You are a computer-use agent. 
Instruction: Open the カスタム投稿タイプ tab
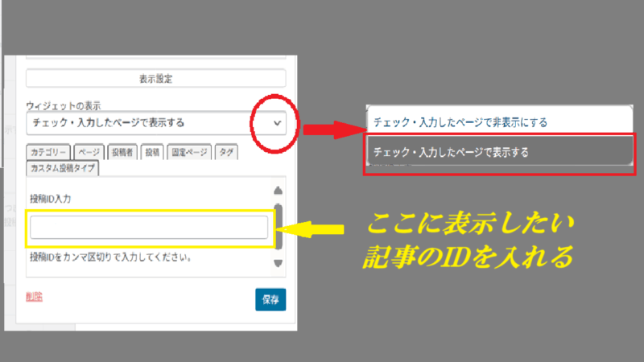(x=63, y=168)
